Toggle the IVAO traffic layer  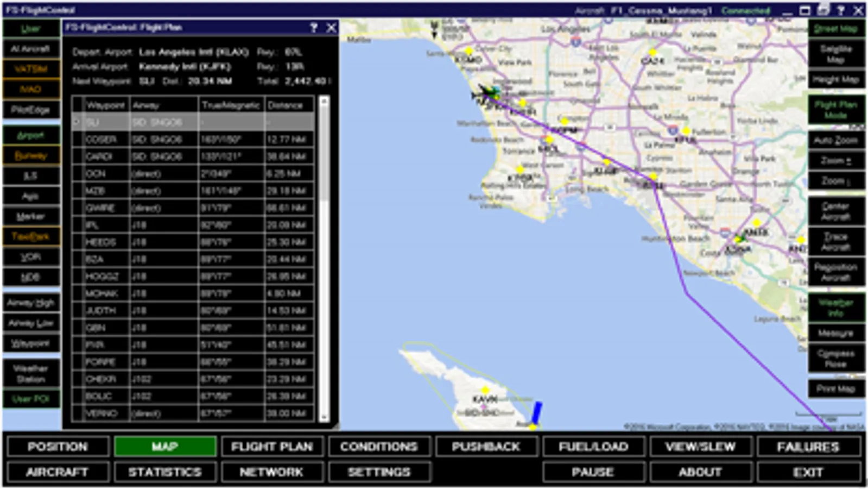tap(31, 89)
